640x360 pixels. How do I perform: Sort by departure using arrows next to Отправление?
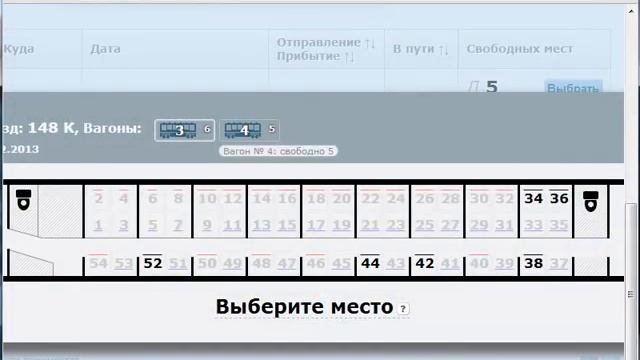[x=369, y=42]
